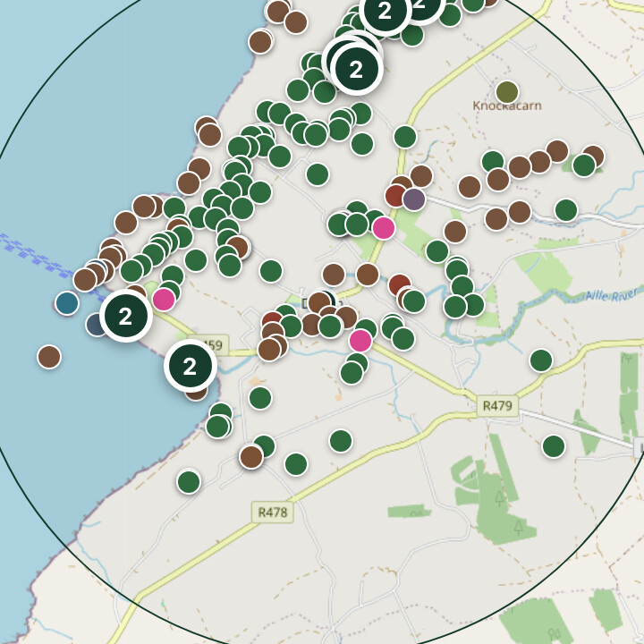The height and width of the screenshot is (644, 644).
Task: Click pink marker beside green markers on main road
Action: click(x=384, y=227)
